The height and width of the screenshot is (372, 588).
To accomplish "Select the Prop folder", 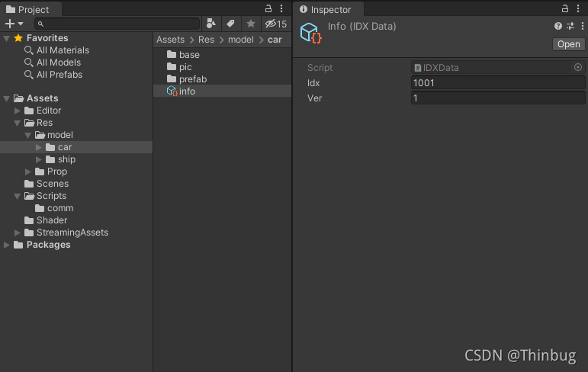I will pos(57,172).
